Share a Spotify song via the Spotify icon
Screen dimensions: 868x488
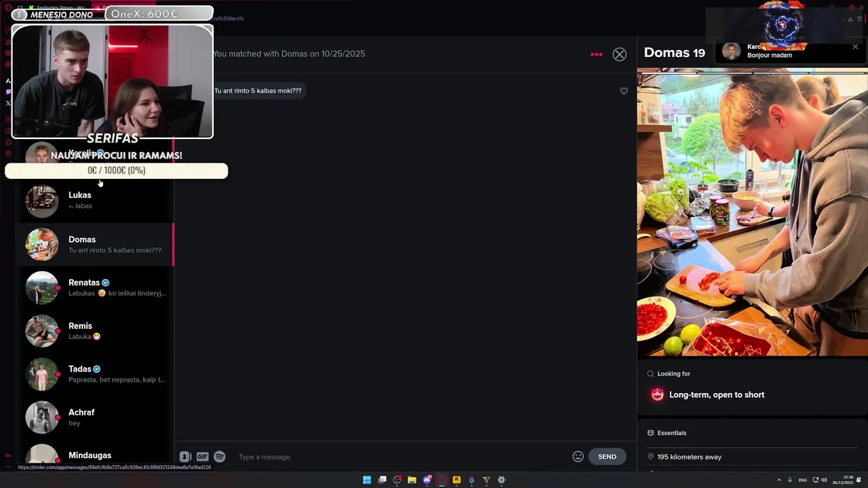click(x=219, y=457)
